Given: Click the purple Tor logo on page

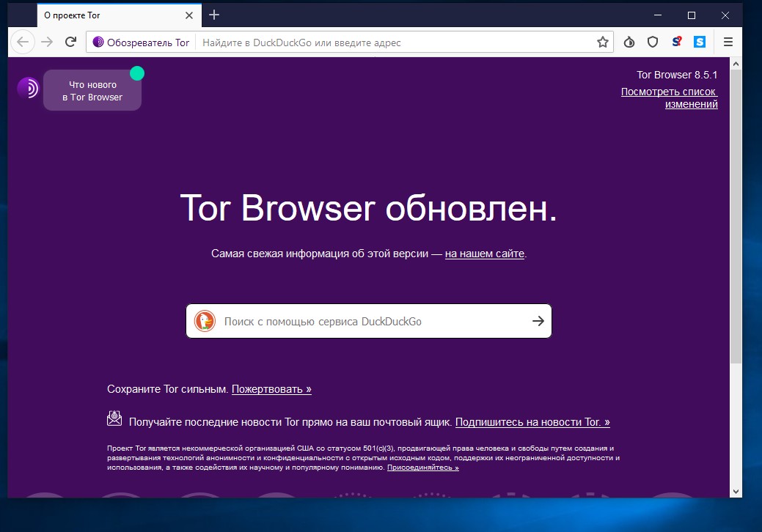Looking at the screenshot, I should click(29, 89).
